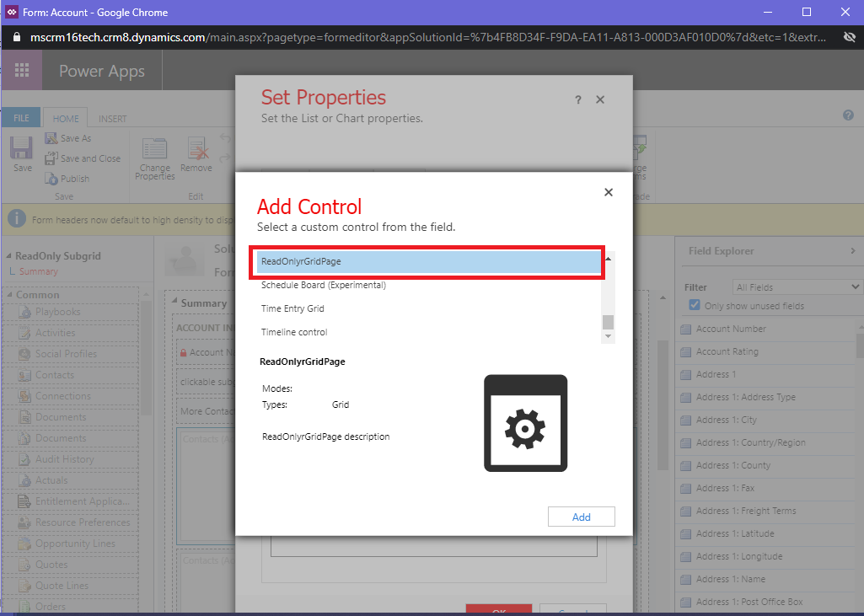Open the FILE menu
Image resolution: width=864 pixels, height=616 pixels.
tap(20, 117)
